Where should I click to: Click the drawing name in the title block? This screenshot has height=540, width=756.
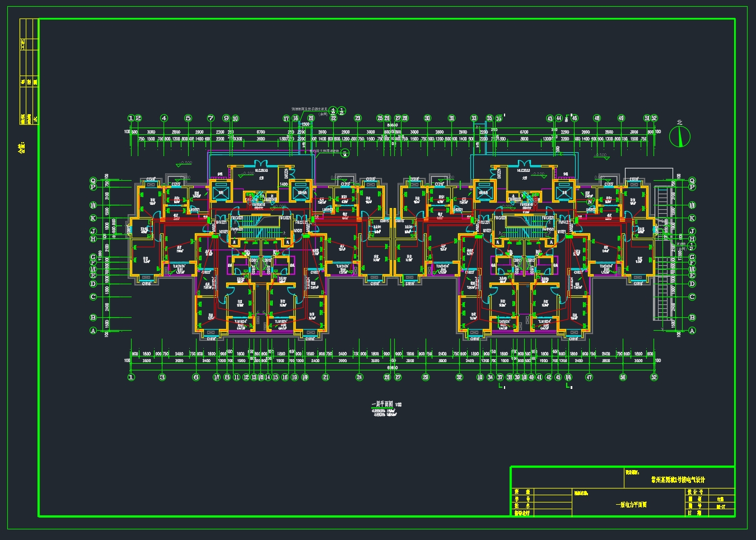(x=630, y=504)
